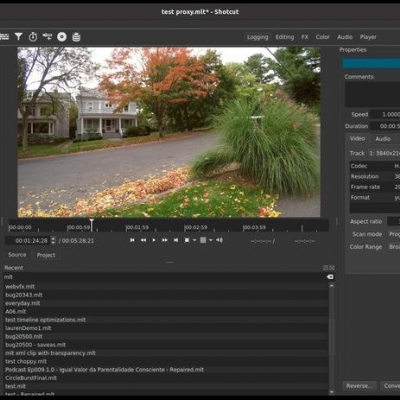This screenshot has width=400, height=400.
Task: Open the grid options dropdown arrow
Action: [x=211, y=240]
